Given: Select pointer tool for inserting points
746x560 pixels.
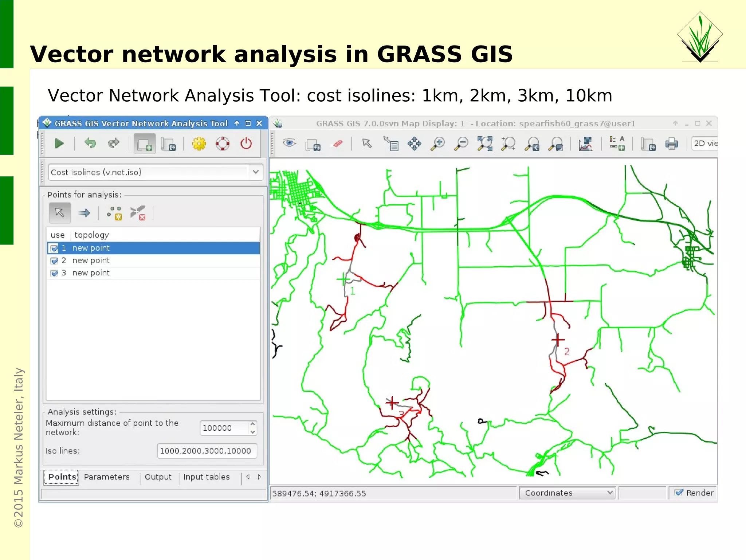Looking at the screenshot, I should (60, 213).
